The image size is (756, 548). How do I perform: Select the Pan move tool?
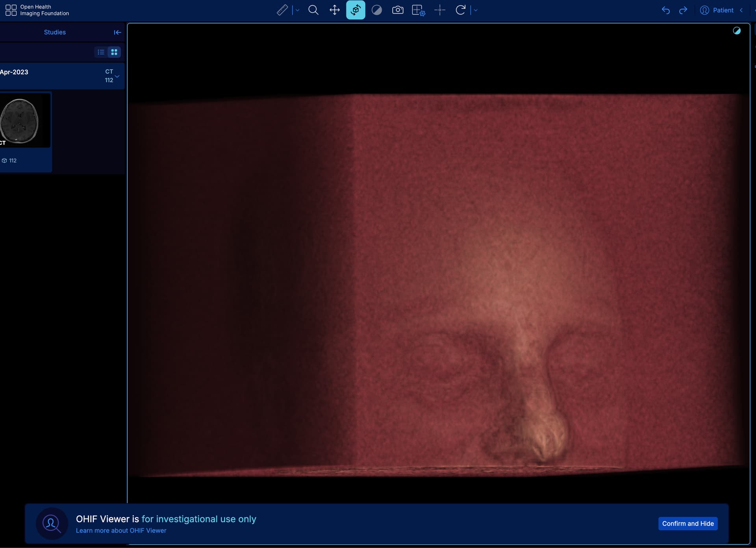(335, 10)
